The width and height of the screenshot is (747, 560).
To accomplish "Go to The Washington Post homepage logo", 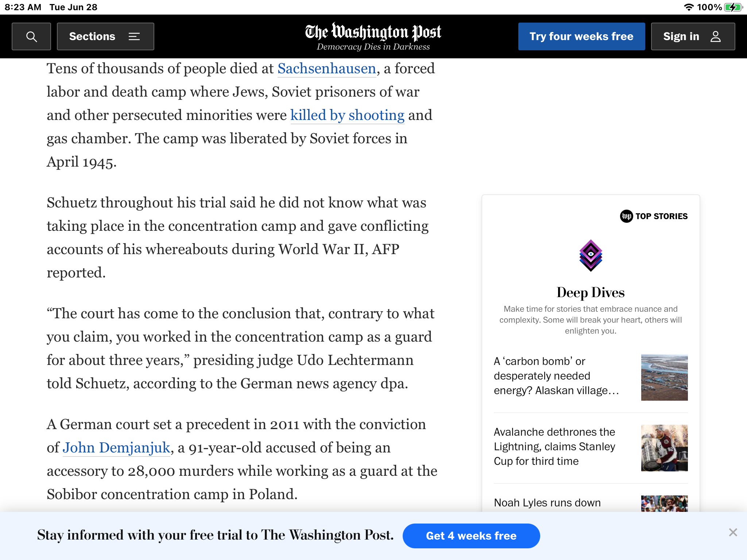I will click(x=373, y=32).
